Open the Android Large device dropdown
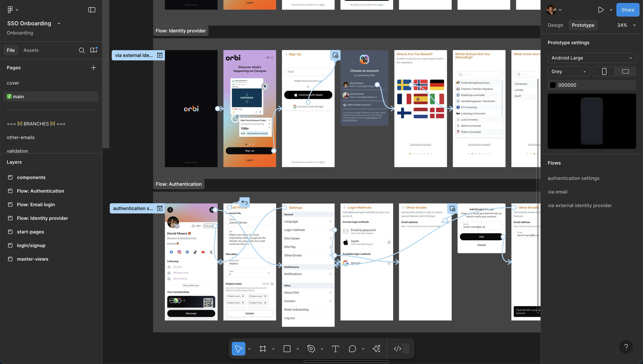Screen dimensions: 643x364 coord(592,58)
